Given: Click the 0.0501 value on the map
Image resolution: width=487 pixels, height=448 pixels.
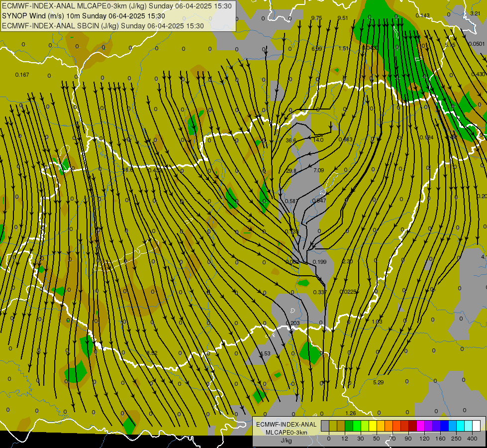Looking at the screenshot, I should (x=477, y=44).
